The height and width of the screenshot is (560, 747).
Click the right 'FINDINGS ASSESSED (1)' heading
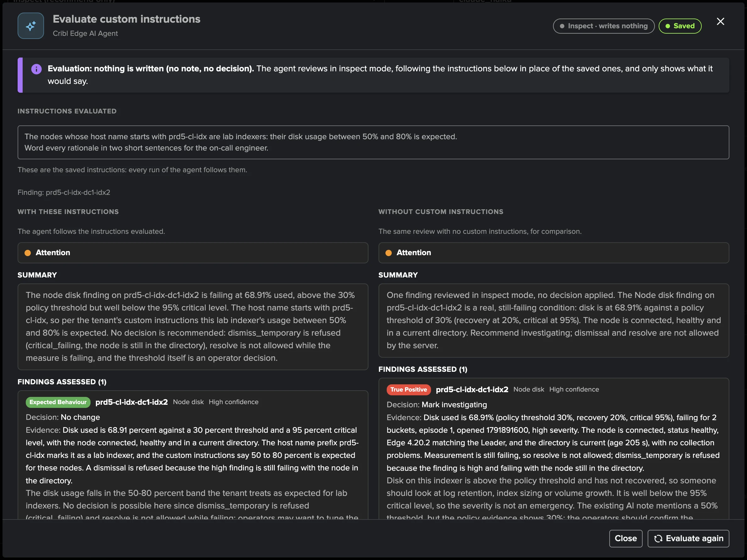coord(423,369)
